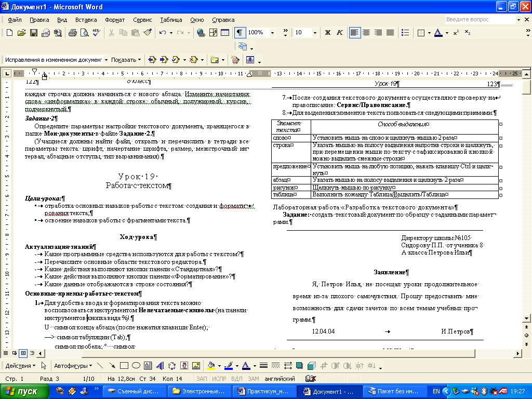532x399 pixels.
Task: Expand the undo history dropdown arrow
Action: pos(171,33)
